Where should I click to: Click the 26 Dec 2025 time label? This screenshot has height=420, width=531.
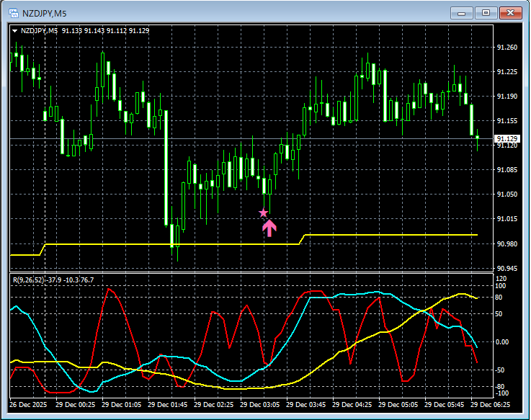point(28,405)
